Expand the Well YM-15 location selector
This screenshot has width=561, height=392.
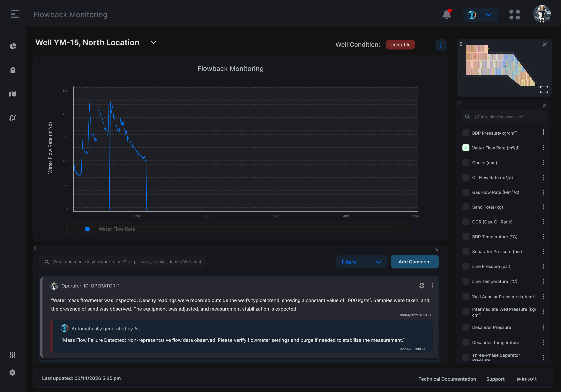tap(153, 42)
